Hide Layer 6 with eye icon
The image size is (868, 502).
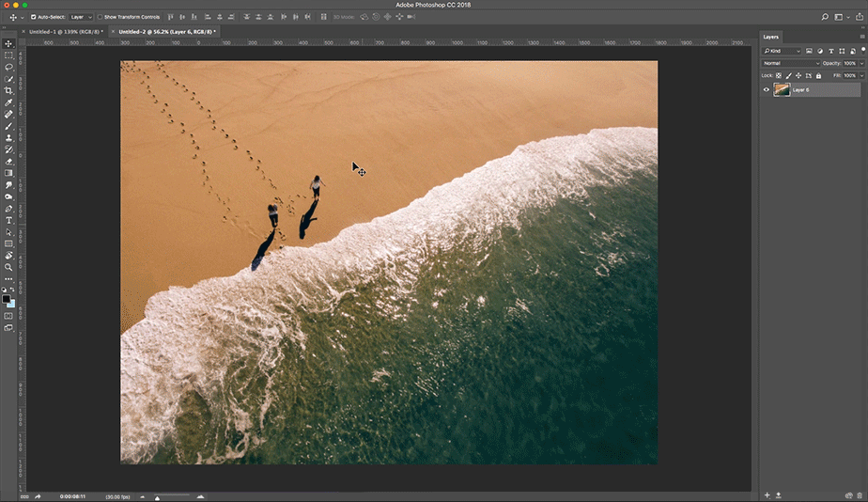point(767,89)
